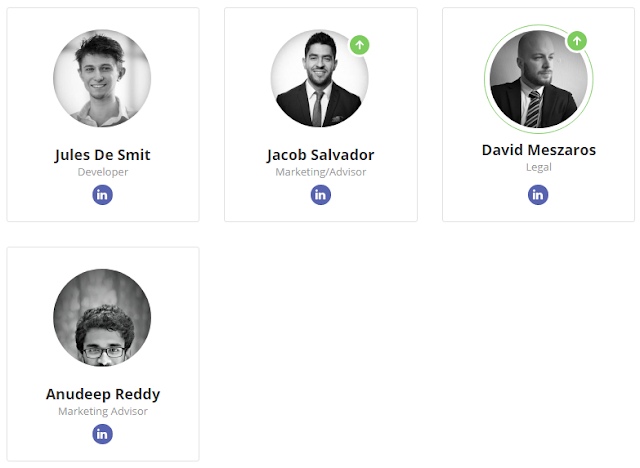Click the Developer role text
This screenshot has height=468, width=640.
[x=102, y=172]
